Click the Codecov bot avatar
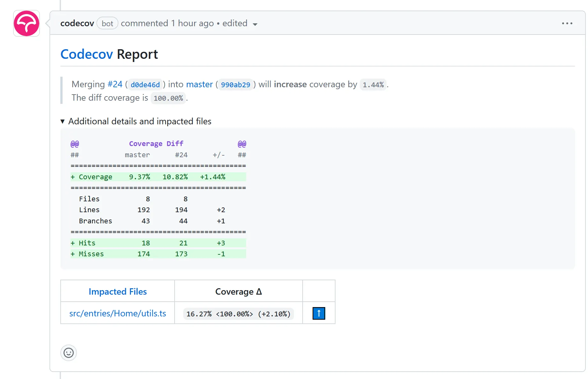Viewport: 588px width, 379px height. click(26, 23)
